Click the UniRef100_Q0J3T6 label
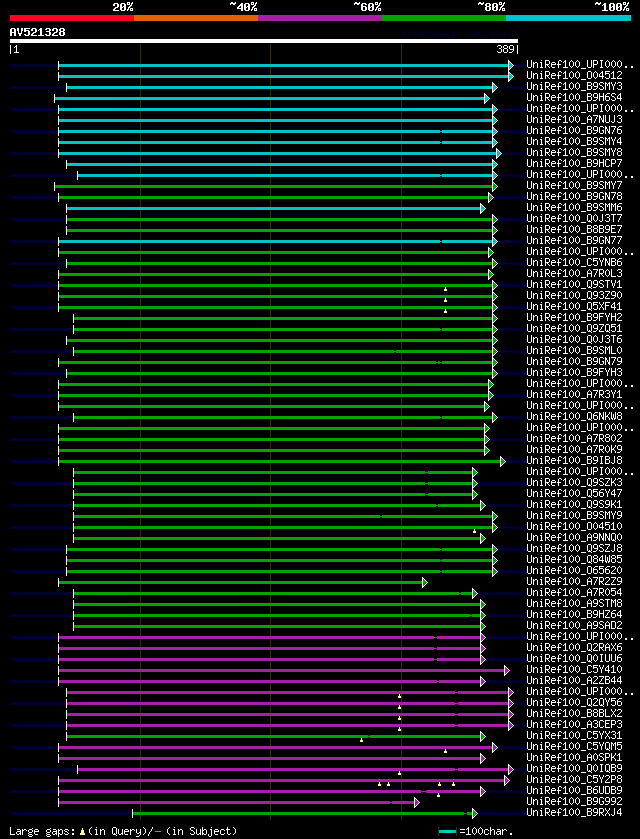The image size is (640, 839). pos(574,339)
